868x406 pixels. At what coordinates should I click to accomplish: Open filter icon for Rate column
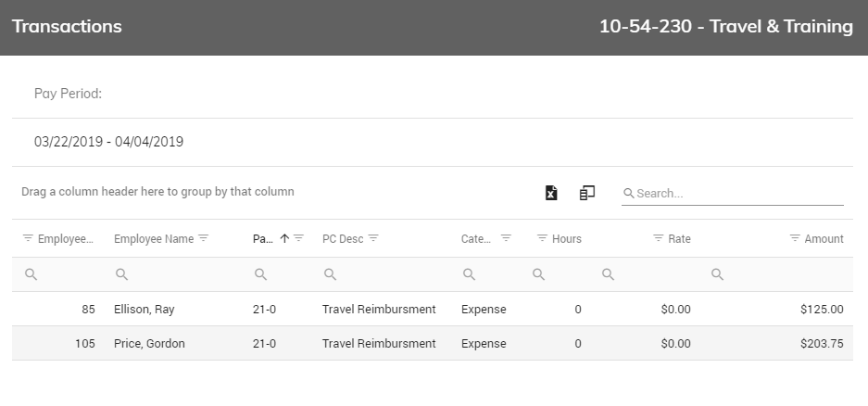pyautogui.click(x=659, y=238)
